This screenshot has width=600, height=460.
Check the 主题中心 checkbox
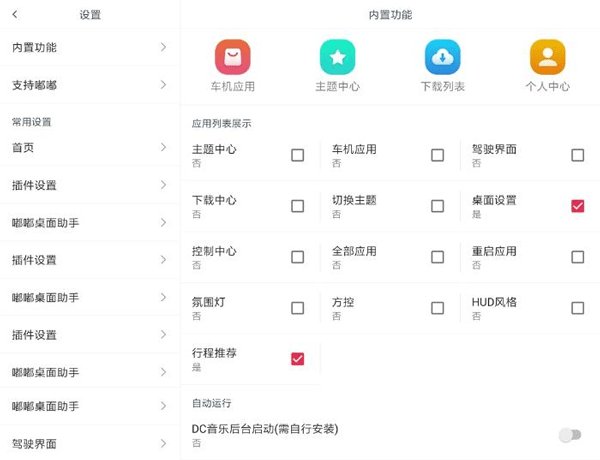click(297, 155)
